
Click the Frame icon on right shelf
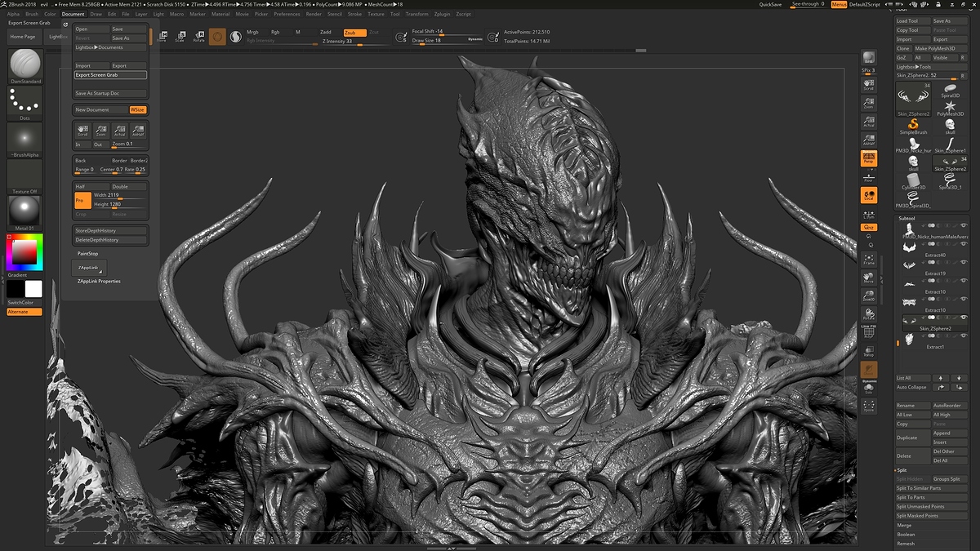[x=869, y=259]
